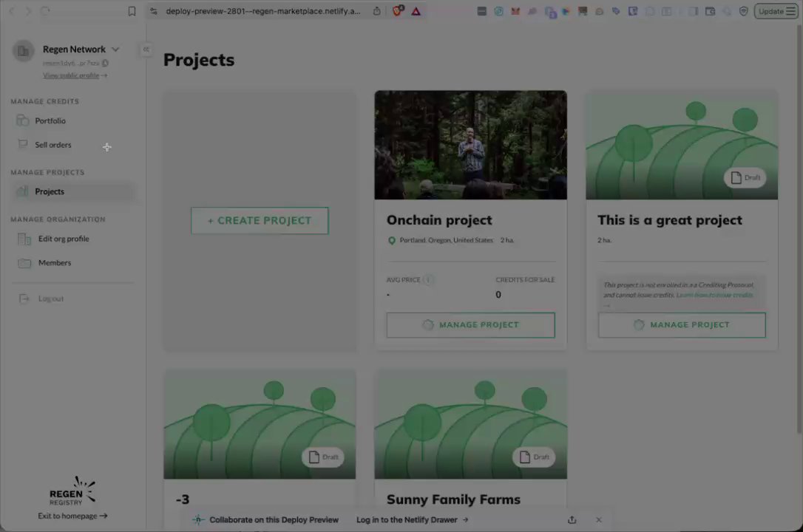Close the Netlify deploy preview bar
803x532 pixels.
599,519
